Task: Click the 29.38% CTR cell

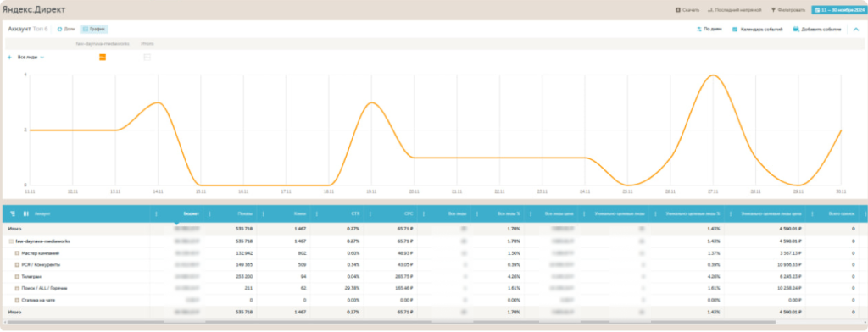Action: tap(352, 288)
